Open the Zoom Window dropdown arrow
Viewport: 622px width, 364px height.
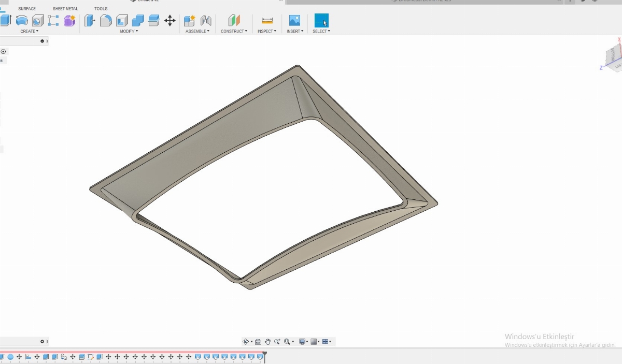[x=293, y=342]
